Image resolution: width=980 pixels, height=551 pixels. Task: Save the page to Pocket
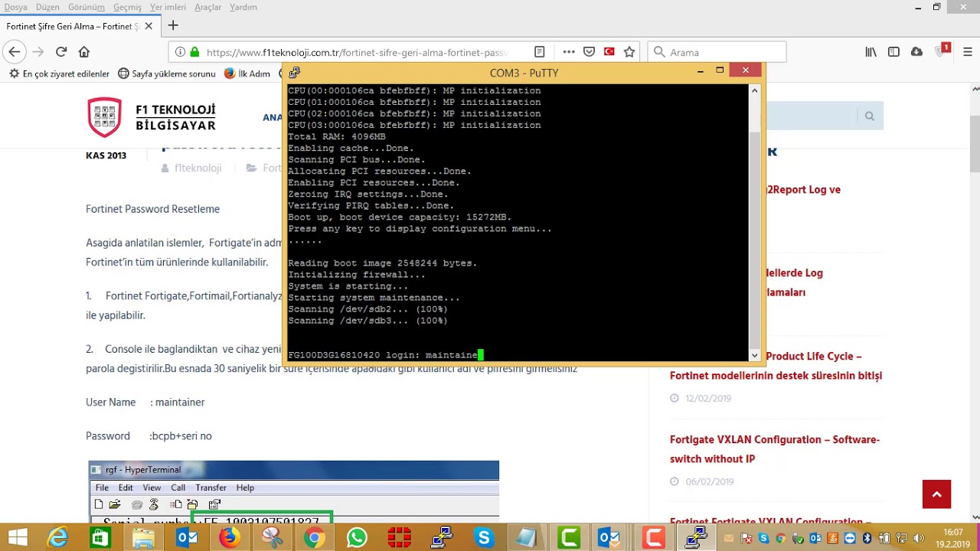589,52
